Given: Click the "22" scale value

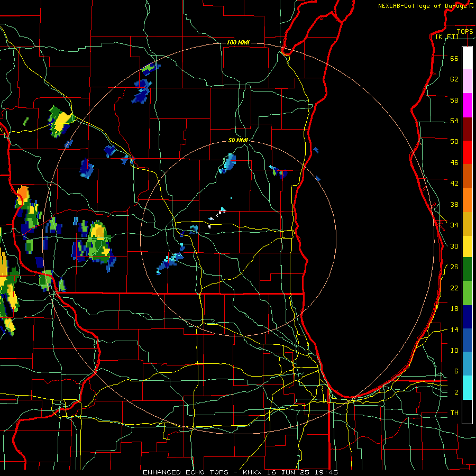Looking at the screenshot, I should pos(454,288).
